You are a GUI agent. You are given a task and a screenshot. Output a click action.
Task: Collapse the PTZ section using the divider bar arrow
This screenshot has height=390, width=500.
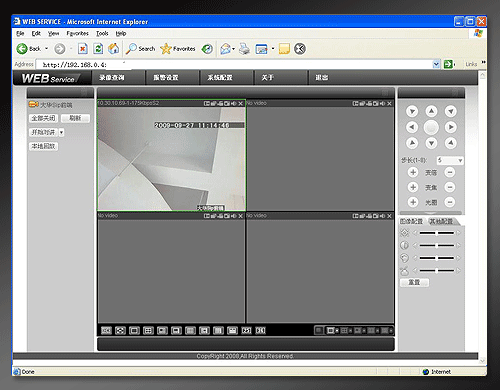click(431, 213)
